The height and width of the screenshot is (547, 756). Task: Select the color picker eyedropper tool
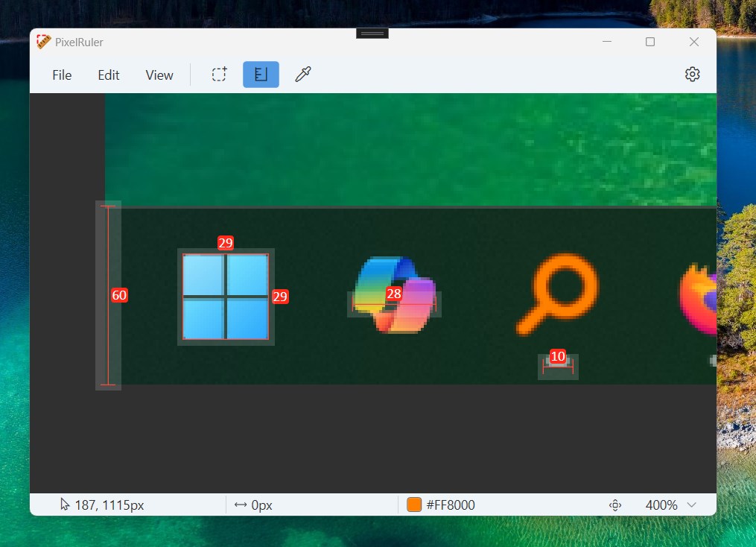[x=303, y=75]
